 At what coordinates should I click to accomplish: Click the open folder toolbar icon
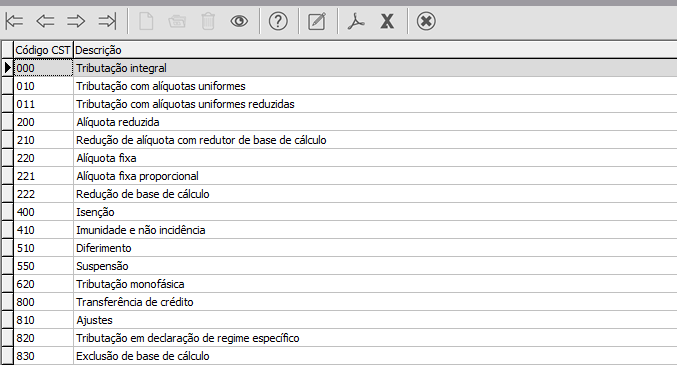(177, 21)
